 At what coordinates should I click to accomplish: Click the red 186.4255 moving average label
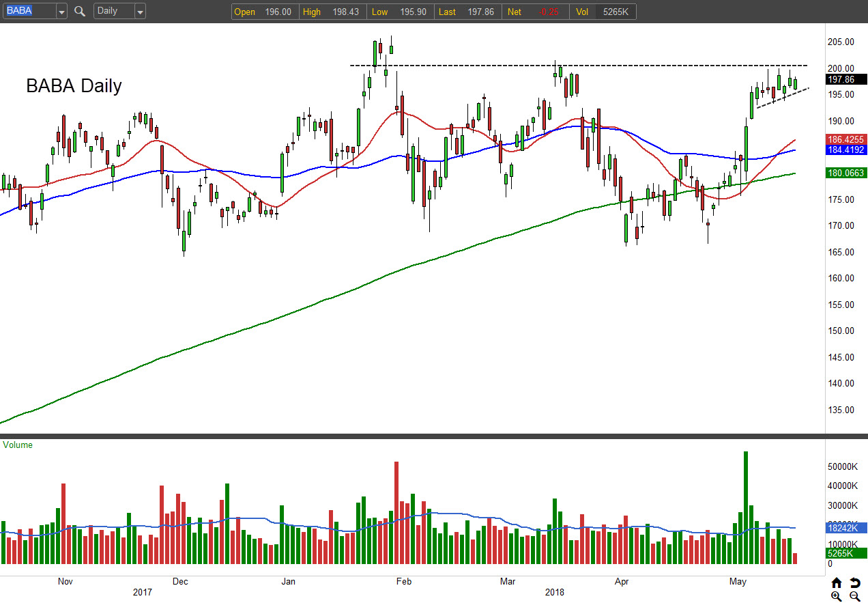point(845,139)
